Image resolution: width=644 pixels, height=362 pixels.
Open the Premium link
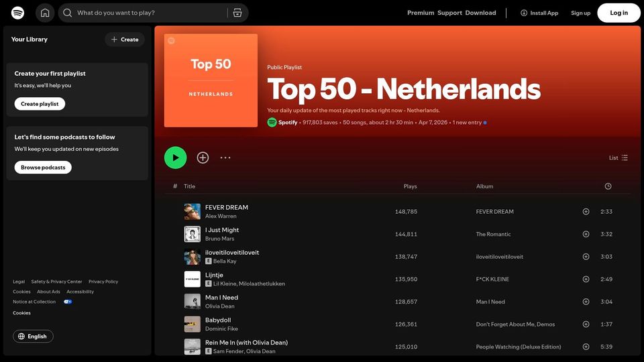[x=421, y=13]
